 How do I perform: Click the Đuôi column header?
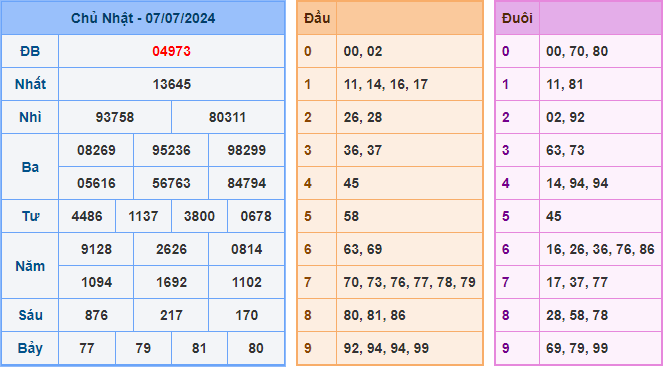[517, 18]
